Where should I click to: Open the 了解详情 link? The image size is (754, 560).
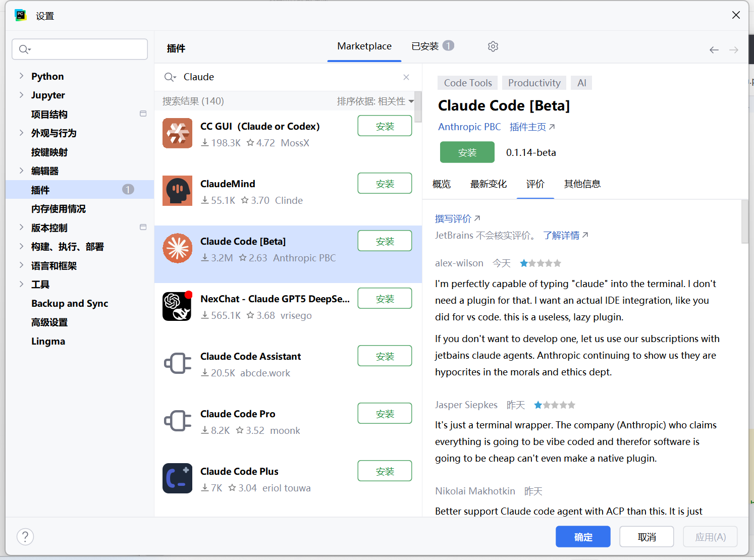coord(566,236)
